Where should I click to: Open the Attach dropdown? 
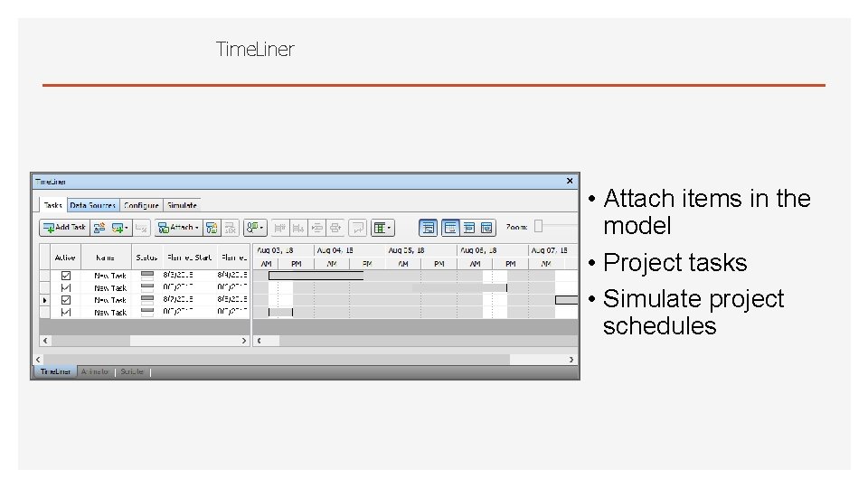pyautogui.click(x=178, y=228)
